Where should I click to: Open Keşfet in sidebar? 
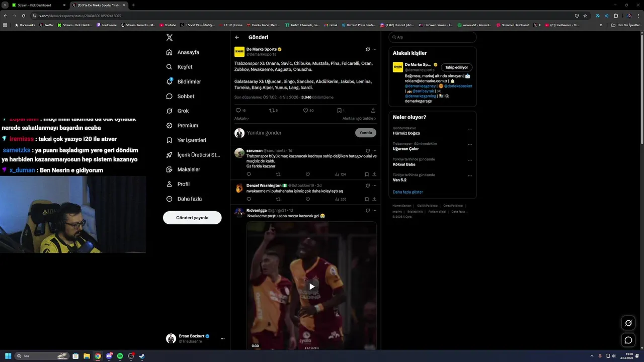[180, 67]
